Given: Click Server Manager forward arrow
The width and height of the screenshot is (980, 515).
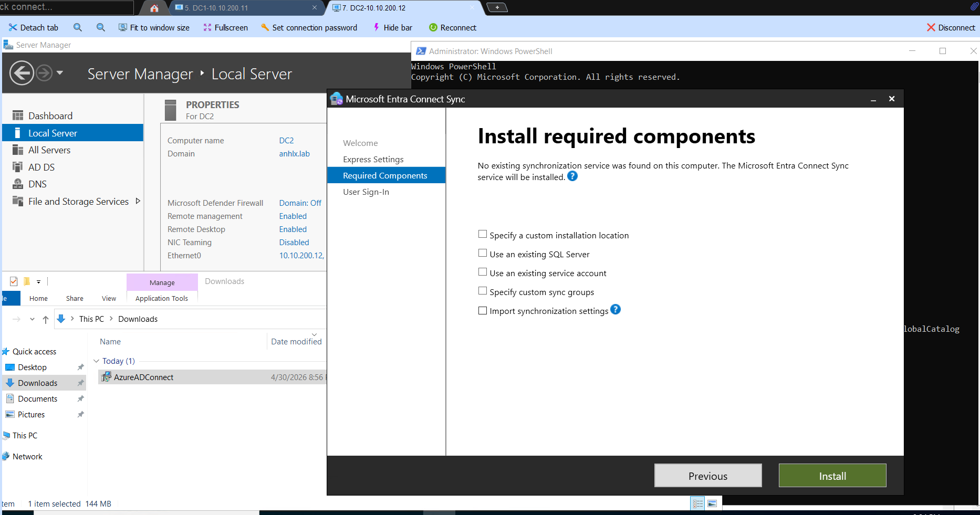Looking at the screenshot, I should pyautogui.click(x=44, y=73).
